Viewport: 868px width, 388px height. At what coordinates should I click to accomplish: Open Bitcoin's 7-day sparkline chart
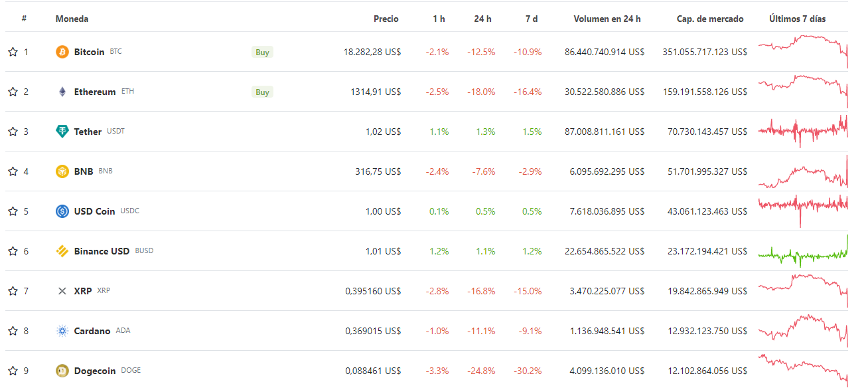click(803, 51)
